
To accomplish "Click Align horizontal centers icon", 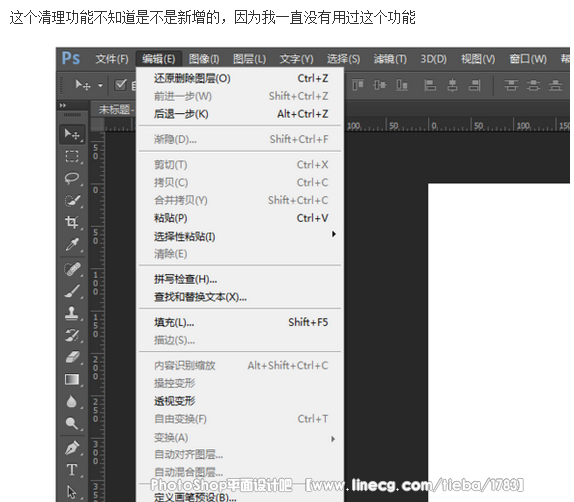I will click(x=452, y=85).
